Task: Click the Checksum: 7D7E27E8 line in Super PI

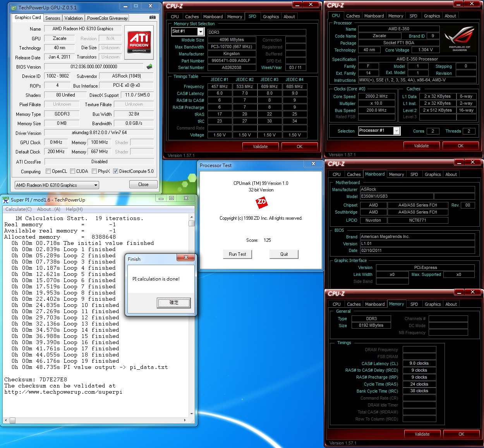Action: [x=36, y=379]
